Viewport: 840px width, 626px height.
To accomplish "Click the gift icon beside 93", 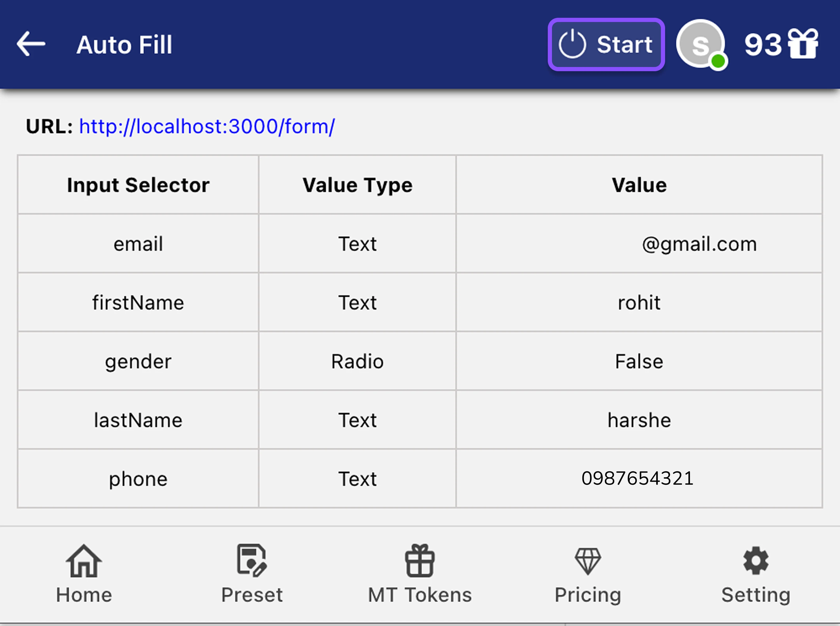I will coord(803,44).
